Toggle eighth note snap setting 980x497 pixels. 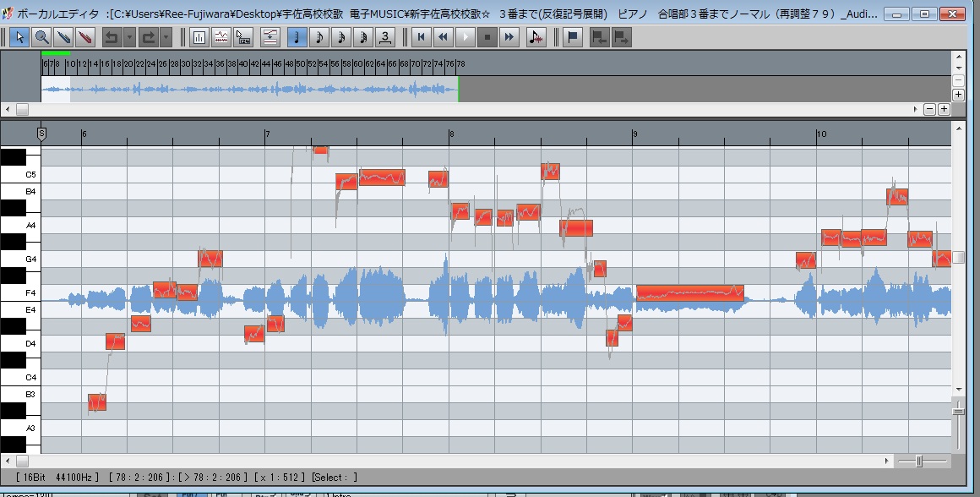coord(319,37)
